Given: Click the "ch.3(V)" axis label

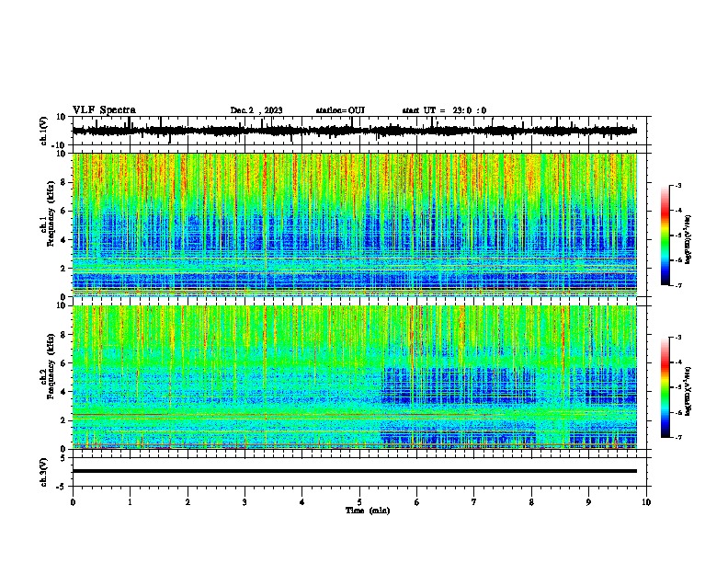Looking at the screenshot, I should [44, 472].
